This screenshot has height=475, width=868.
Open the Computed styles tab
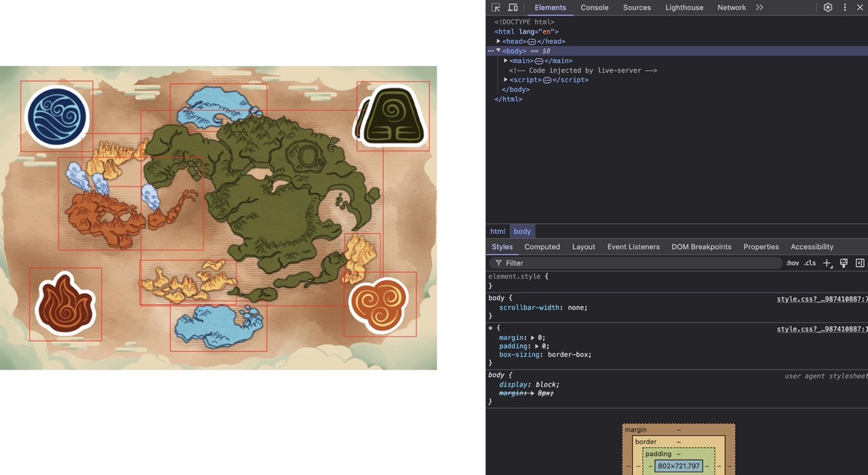coord(542,247)
